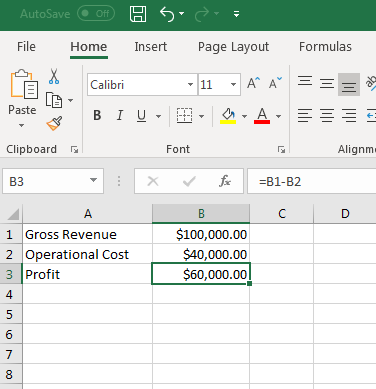Viewport: 376px width, 389px height.
Task: Open the fill color dropdown arrow
Action: [x=244, y=116]
